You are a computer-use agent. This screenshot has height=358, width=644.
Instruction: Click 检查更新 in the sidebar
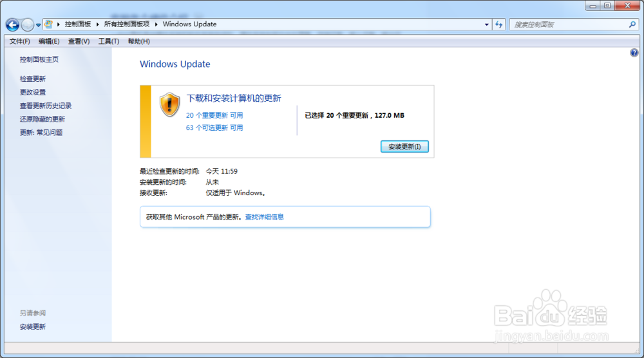32,79
